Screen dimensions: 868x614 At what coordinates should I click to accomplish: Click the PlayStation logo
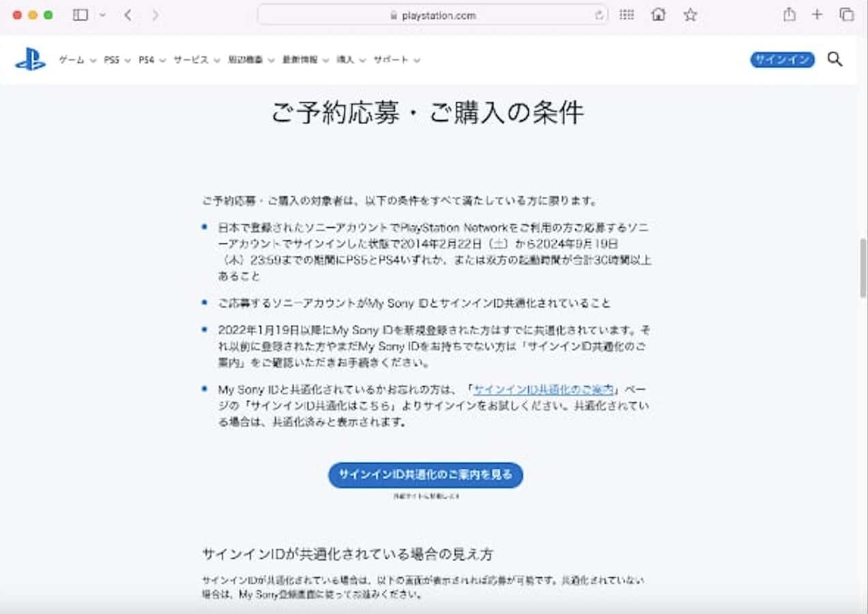coord(30,60)
